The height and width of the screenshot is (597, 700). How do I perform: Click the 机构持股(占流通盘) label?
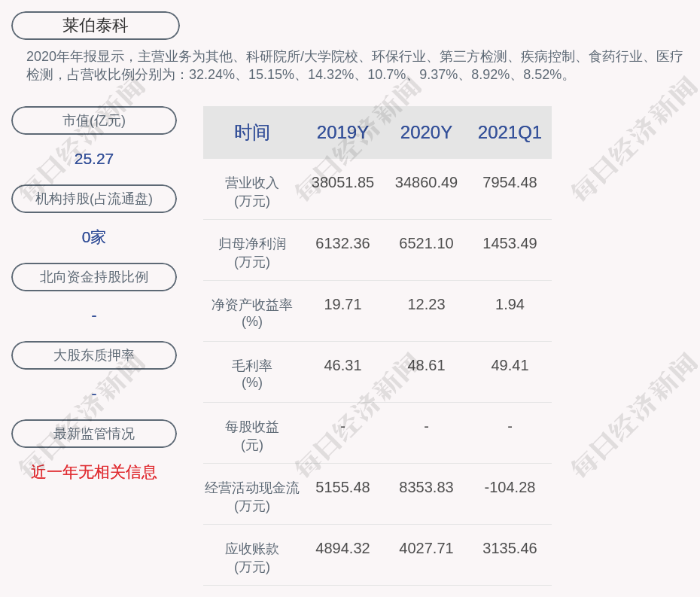pyautogui.click(x=94, y=199)
